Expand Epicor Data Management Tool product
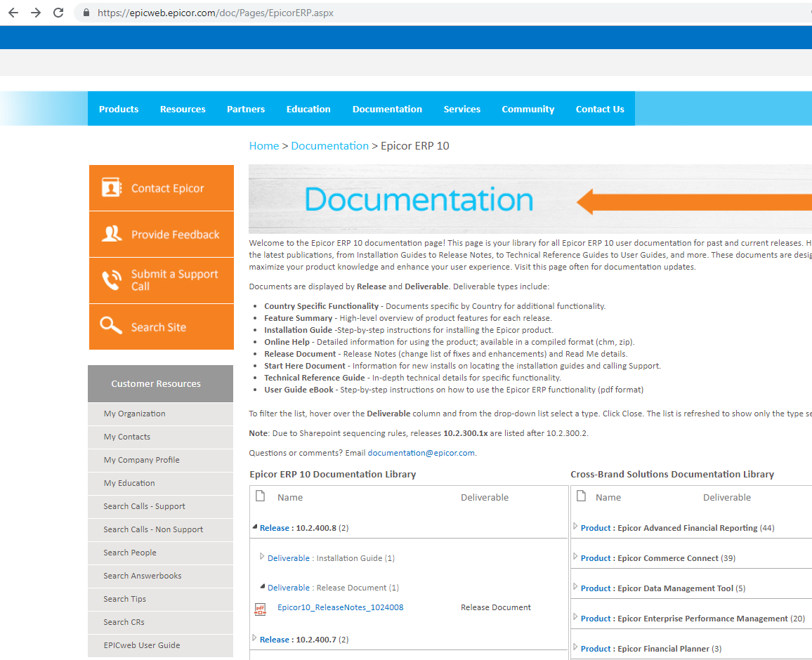This screenshot has width=812, height=660. 575,586
